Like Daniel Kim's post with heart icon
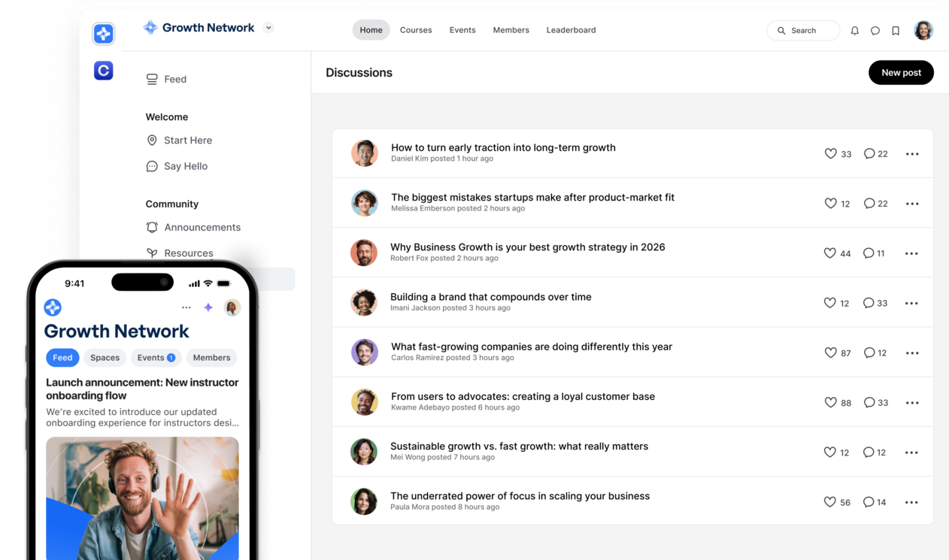The image size is (949, 560). 830,153
